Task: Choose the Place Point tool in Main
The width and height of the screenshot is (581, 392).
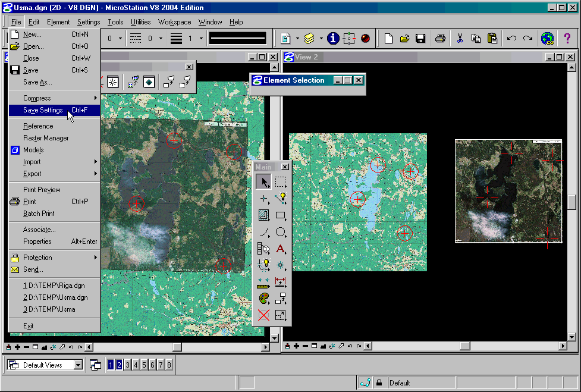Action: (263, 199)
